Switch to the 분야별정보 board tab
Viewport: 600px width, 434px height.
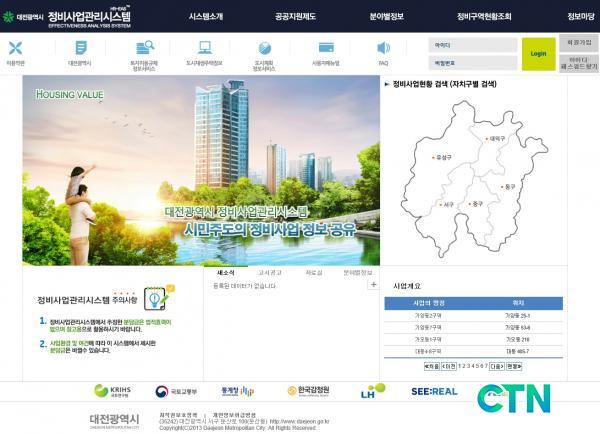pos(358,272)
